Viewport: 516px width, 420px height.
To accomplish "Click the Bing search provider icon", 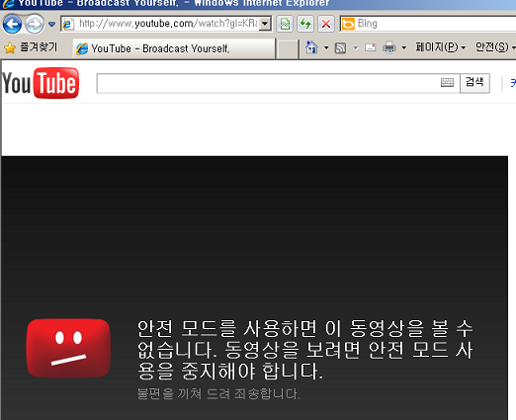I will 348,24.
